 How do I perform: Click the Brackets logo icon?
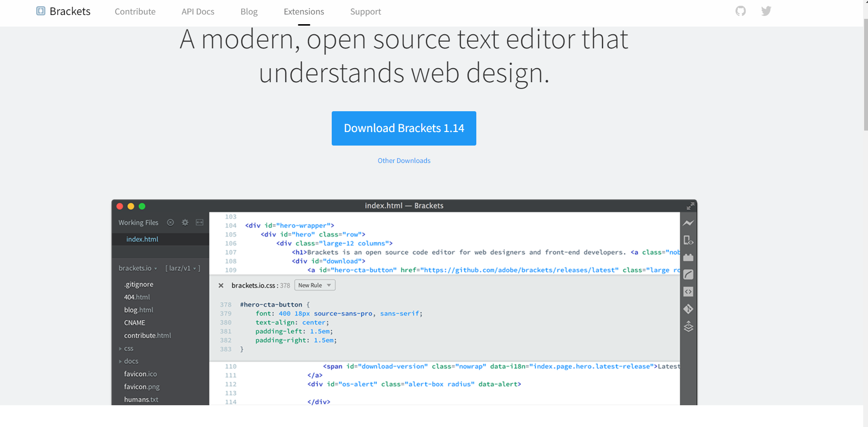tap(41, 11)
